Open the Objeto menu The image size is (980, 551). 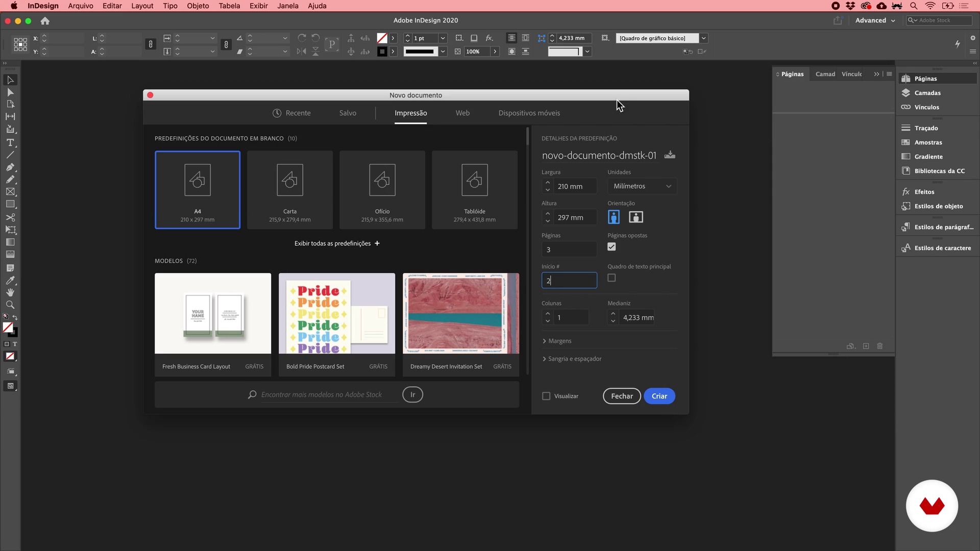point(198,6)
